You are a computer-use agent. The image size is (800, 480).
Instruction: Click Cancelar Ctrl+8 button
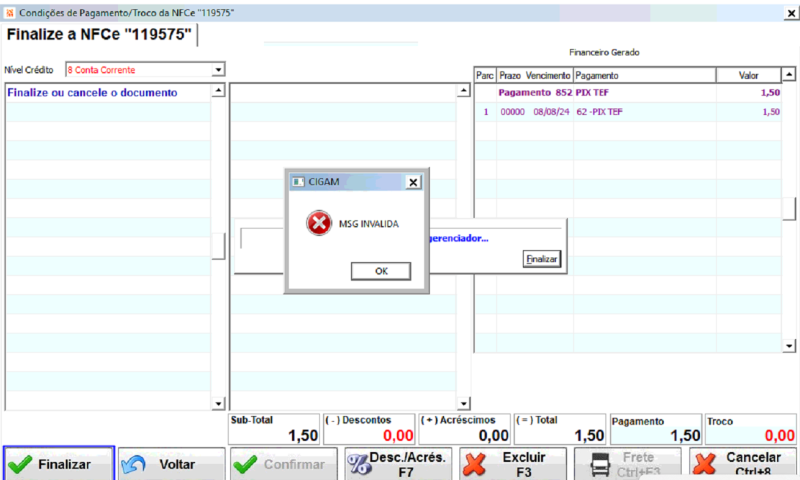(743, 464)
